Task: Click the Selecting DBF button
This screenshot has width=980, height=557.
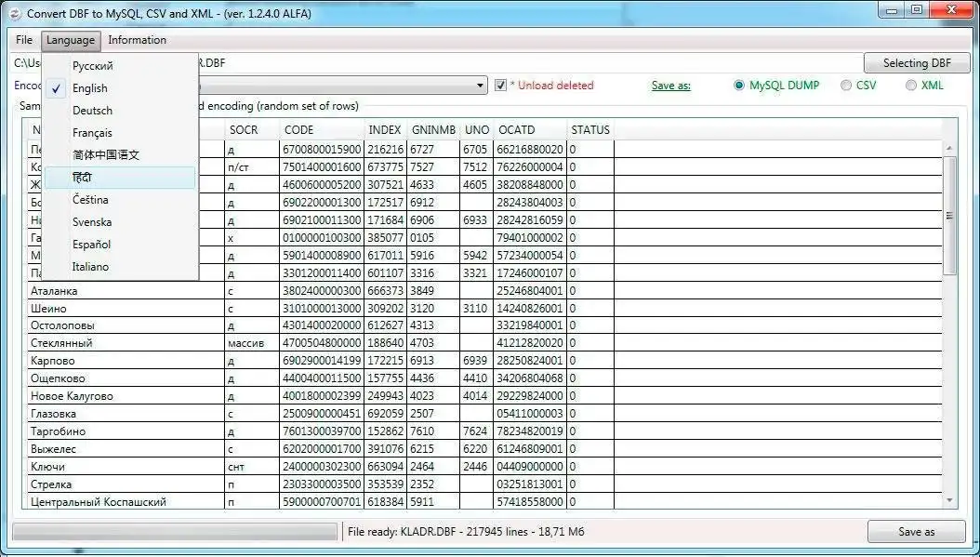Action: tap(917, 62)
